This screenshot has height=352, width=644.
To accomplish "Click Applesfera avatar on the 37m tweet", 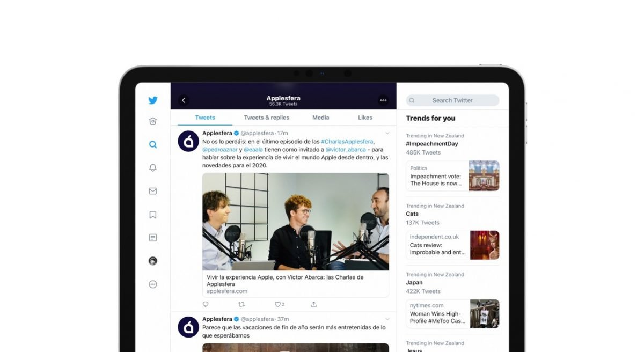I will click(188, 327).
